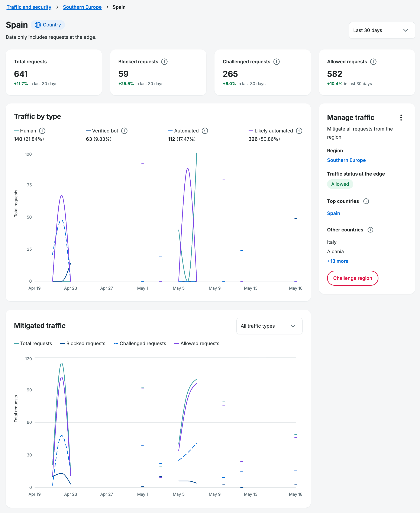Click the Likely automated info icon
The image size is (420, 513).
coord(299,131)
